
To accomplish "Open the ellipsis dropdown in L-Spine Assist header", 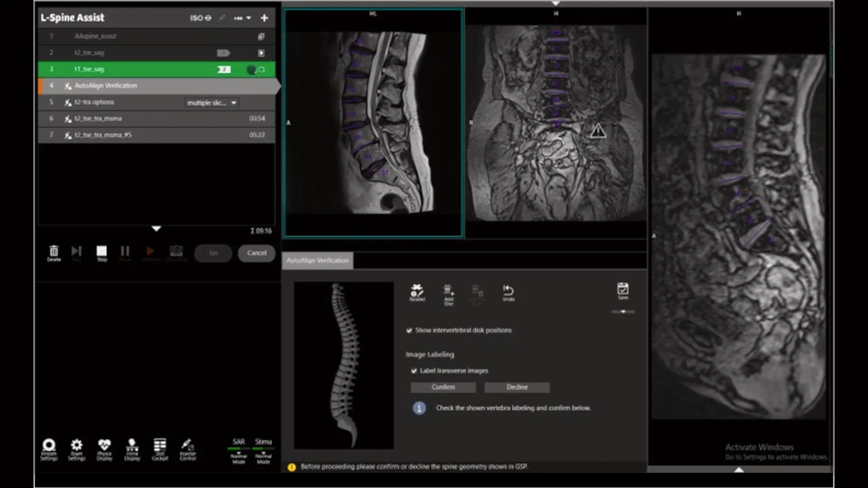I will [x=242, y=18].
